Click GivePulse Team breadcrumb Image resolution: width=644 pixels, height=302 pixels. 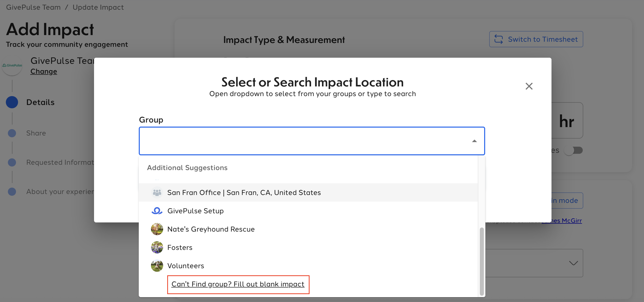pyautogui.click(x=33, y=7)
